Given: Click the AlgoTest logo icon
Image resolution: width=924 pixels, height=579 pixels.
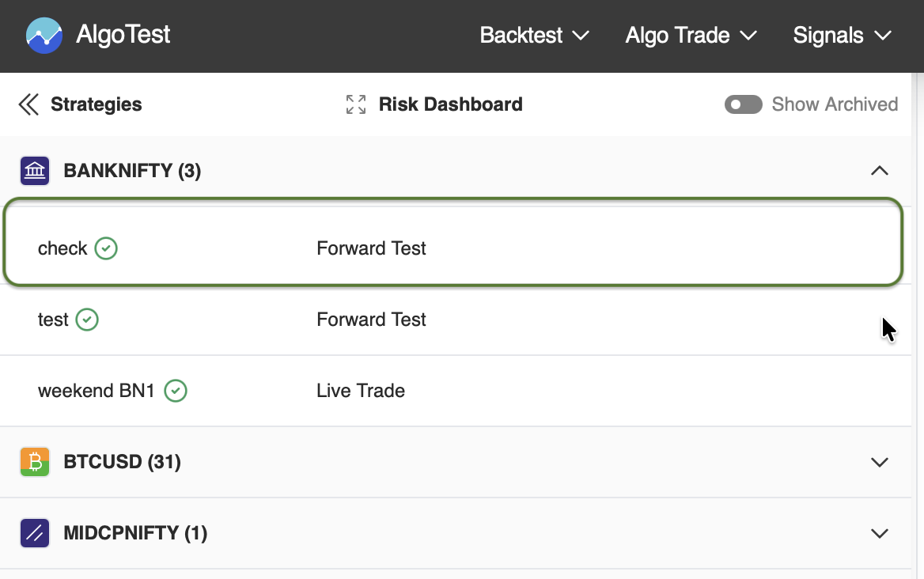Looking at the screenshot, I should (44, 36).
